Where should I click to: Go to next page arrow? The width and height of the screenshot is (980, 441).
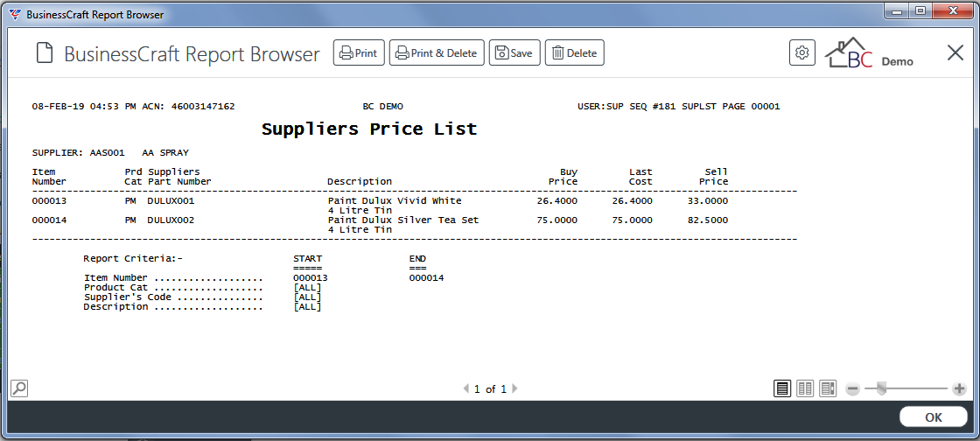(x=515, y=388)
